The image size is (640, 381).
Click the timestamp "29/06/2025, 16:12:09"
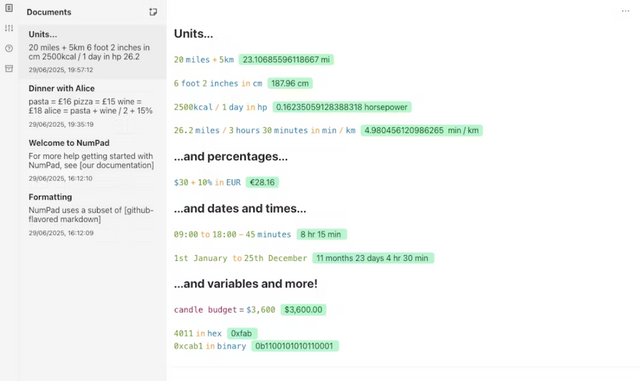click(x=61, y=233)
